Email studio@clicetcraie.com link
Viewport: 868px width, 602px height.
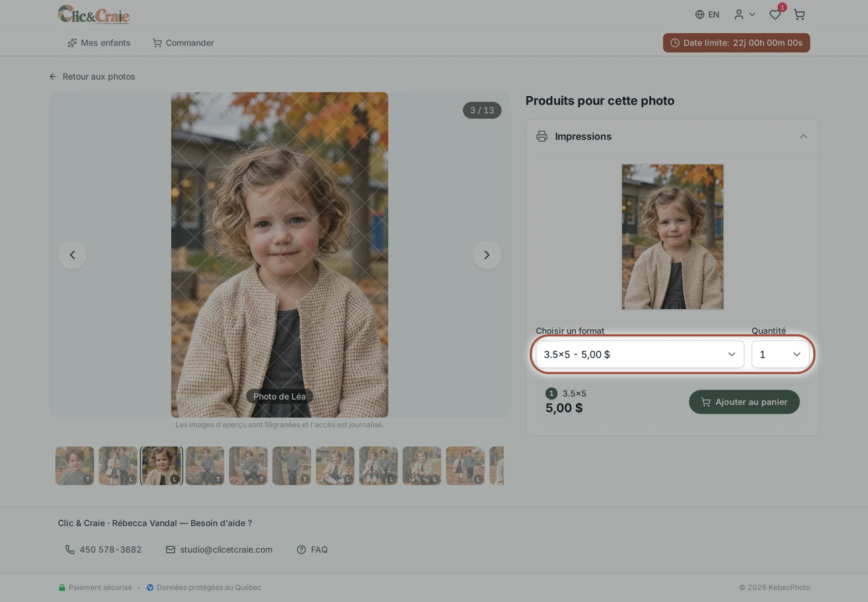coord(219,549)
